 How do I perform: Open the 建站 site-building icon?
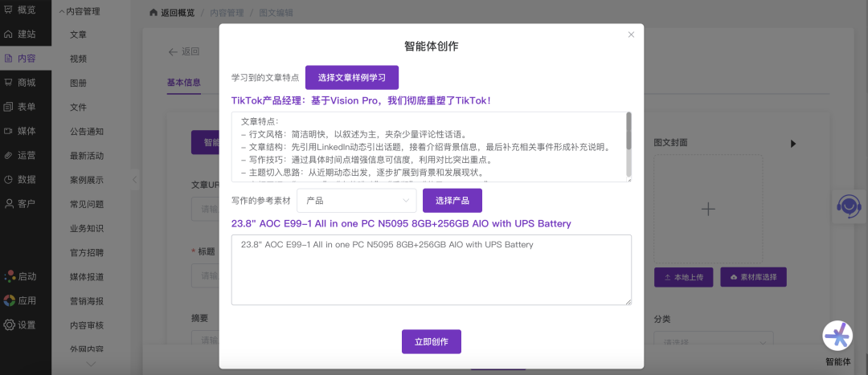click(x=9, y=34)
